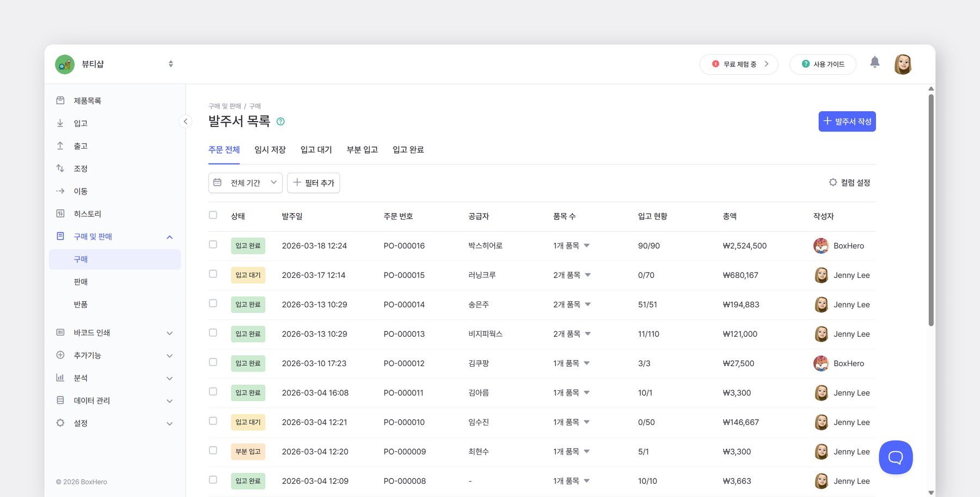Image resolution: width=980 pixels, height=497 pixels.
Task: Open the chat support bubble
Action: [x=895, y=457]
